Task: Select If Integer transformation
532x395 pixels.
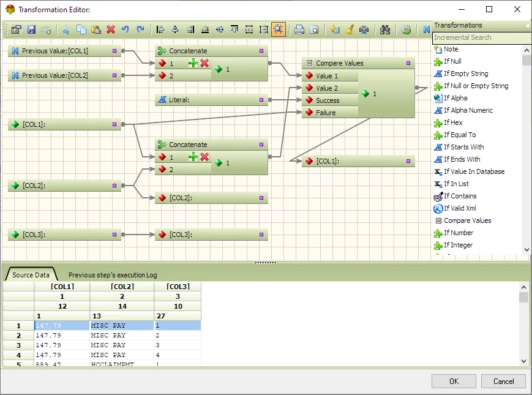Action: click(458, 245)
